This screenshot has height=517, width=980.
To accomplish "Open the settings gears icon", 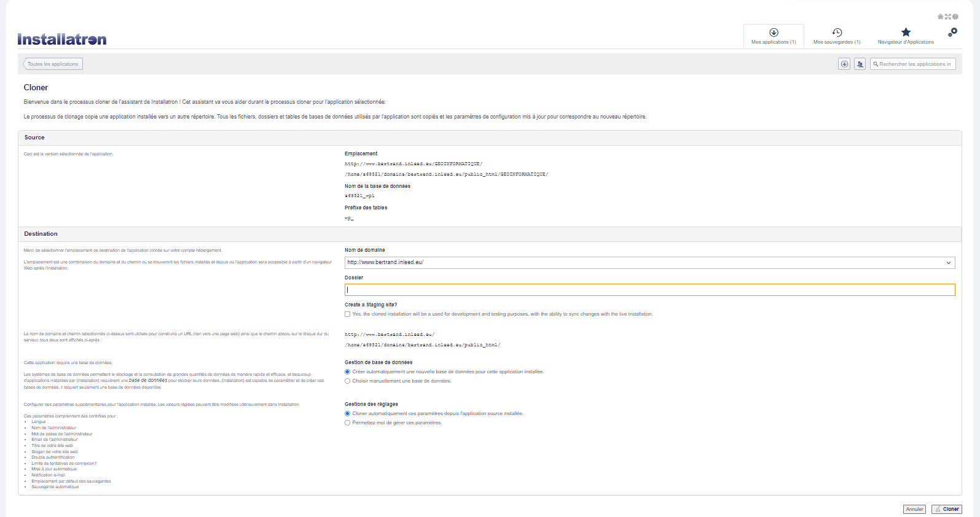I will click(952, 32).
